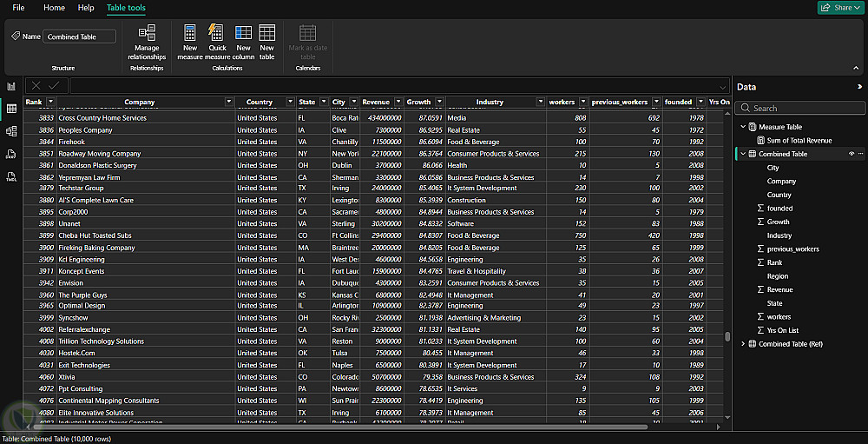Open DAX query view in sidebar
This screenshot has width=868, height=444.
[x=11, y=154]
